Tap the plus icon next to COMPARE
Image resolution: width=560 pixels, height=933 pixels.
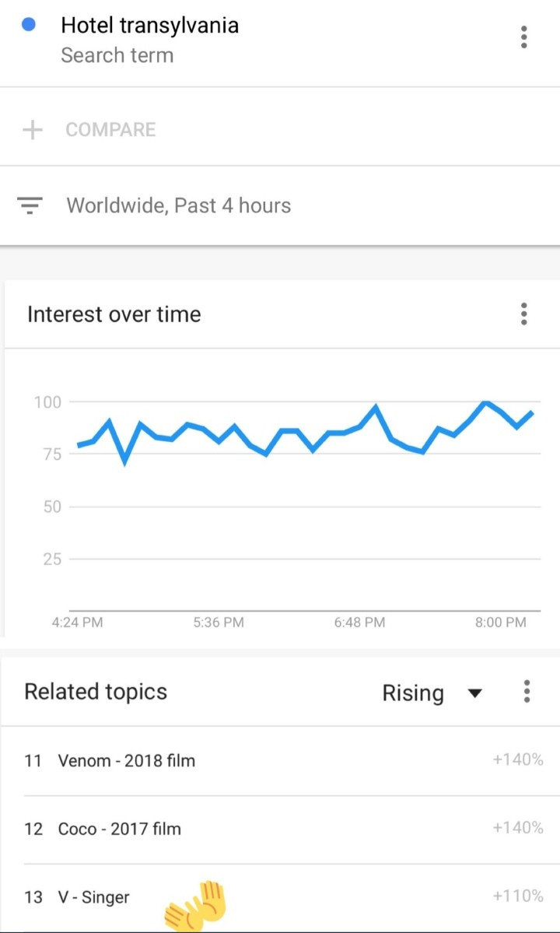[x=32, y=129]
